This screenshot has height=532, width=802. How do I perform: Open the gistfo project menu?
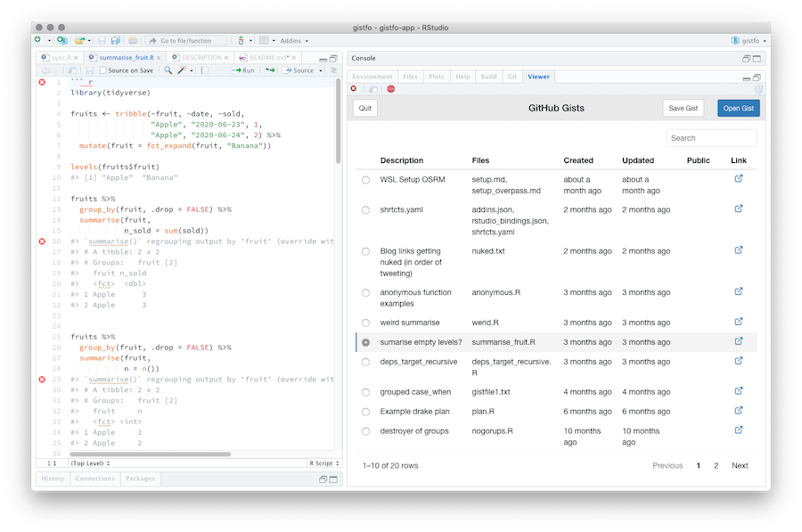click(749, 41)
